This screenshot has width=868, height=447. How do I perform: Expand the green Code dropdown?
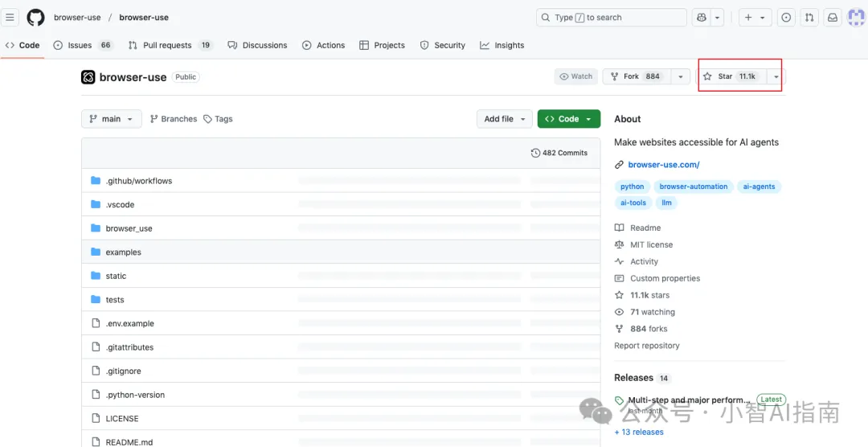click(x=568, y=119)
